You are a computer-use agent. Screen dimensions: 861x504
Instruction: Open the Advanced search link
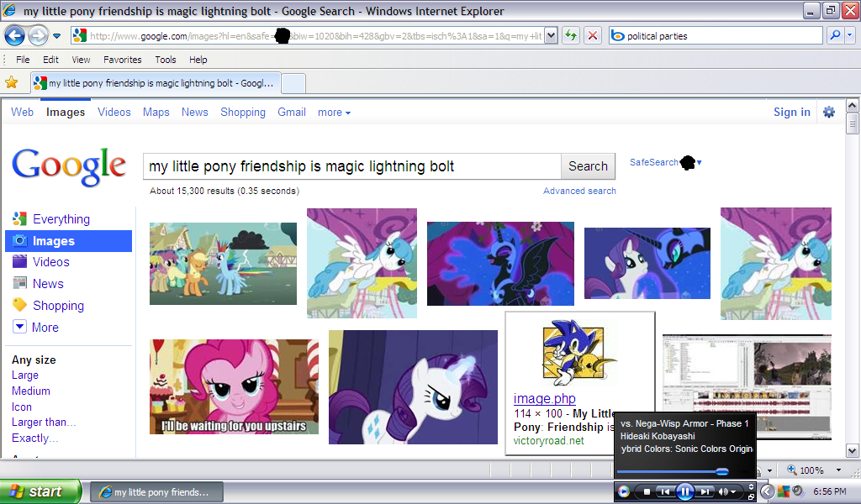coord(579,191)
